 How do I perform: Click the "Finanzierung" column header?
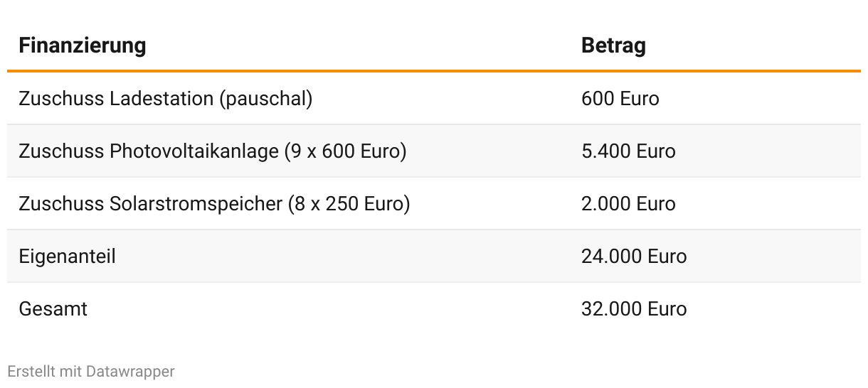[82, 45]
